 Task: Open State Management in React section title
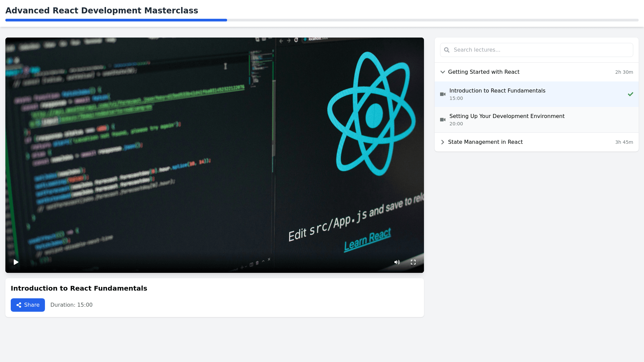pyautogui.click(x=485, y=142)
